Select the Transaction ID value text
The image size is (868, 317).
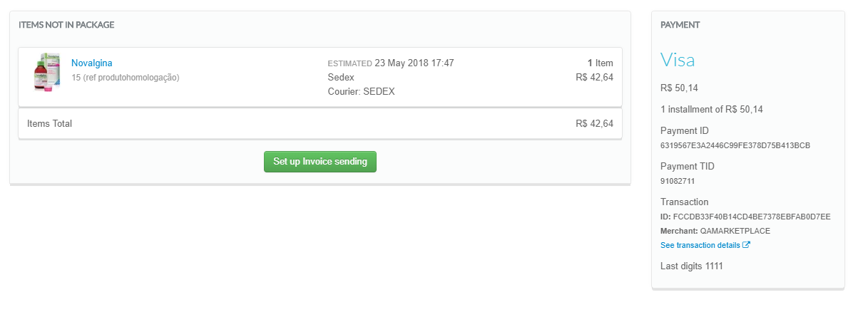tap(752, 217)
